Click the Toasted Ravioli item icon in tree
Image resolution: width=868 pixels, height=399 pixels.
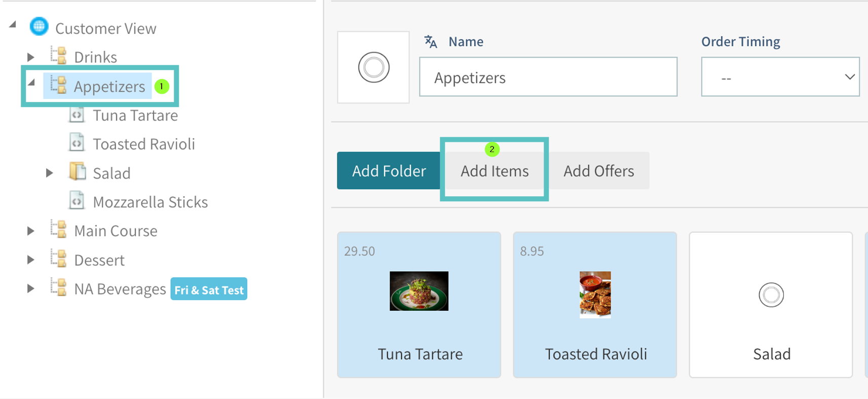point(77,143)
